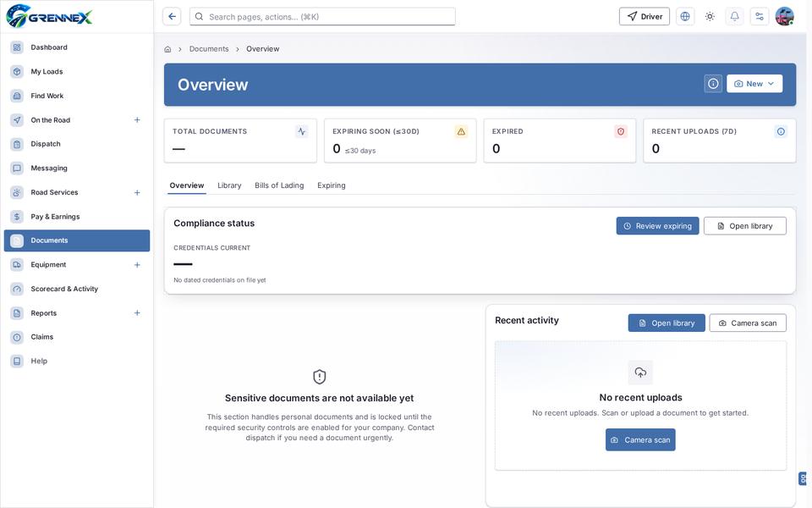Go to My Loads in sidebar

[x=77, y=71]
